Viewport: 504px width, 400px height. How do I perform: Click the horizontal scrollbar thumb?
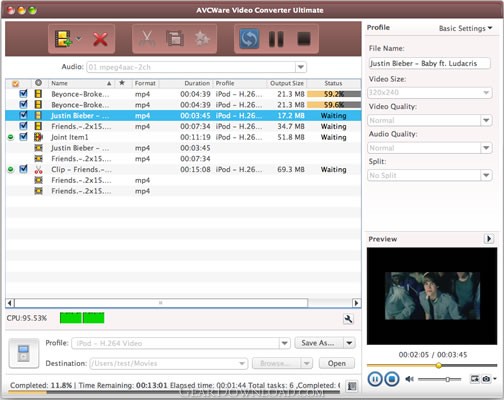tap(161, 303)
